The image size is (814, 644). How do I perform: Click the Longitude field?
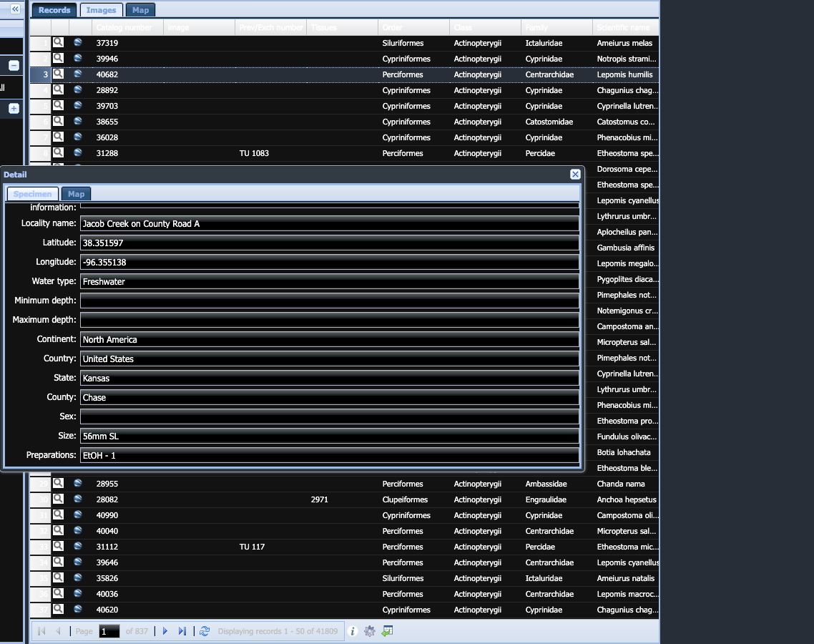tap(330, 263)
